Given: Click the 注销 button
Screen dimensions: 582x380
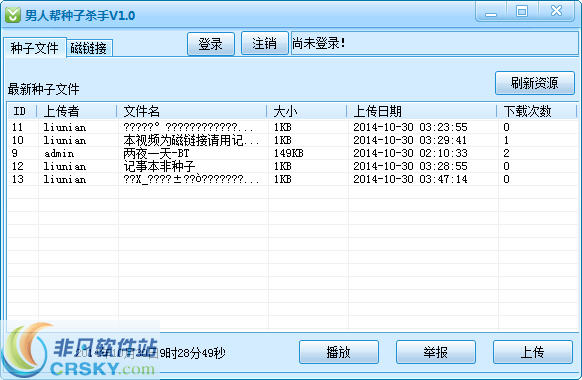Looking at the screenshot, I should tap(264, 43).
